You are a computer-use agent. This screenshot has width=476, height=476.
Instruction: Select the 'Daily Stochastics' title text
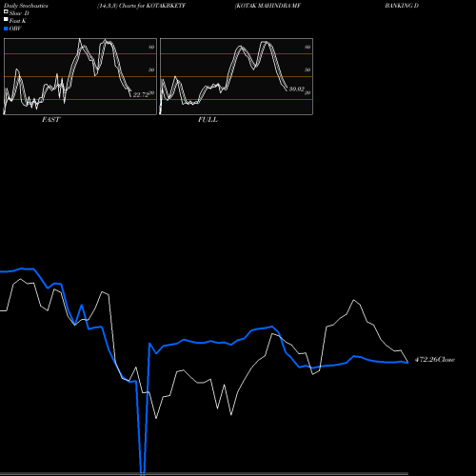pos(26,6)
